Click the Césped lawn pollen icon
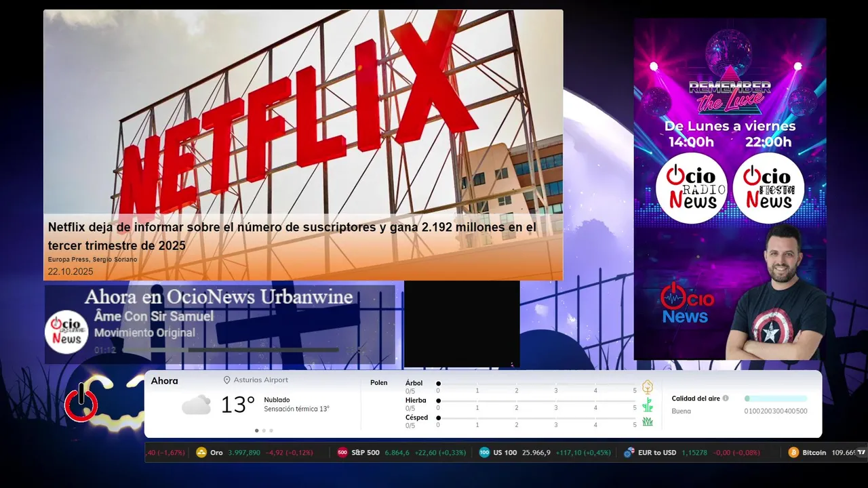 (648, 422)
